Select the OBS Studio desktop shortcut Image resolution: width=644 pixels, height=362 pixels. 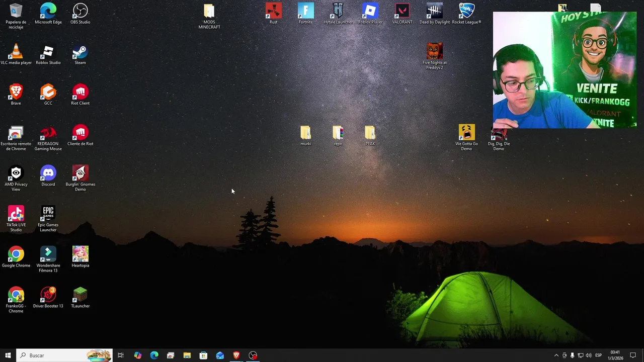[x=80, y=14]
